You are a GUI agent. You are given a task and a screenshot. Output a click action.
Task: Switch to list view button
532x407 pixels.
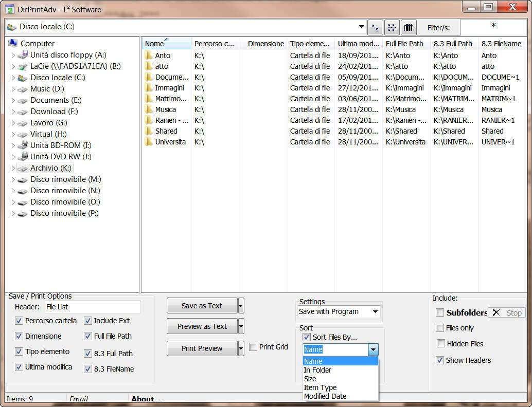(392, 27)
